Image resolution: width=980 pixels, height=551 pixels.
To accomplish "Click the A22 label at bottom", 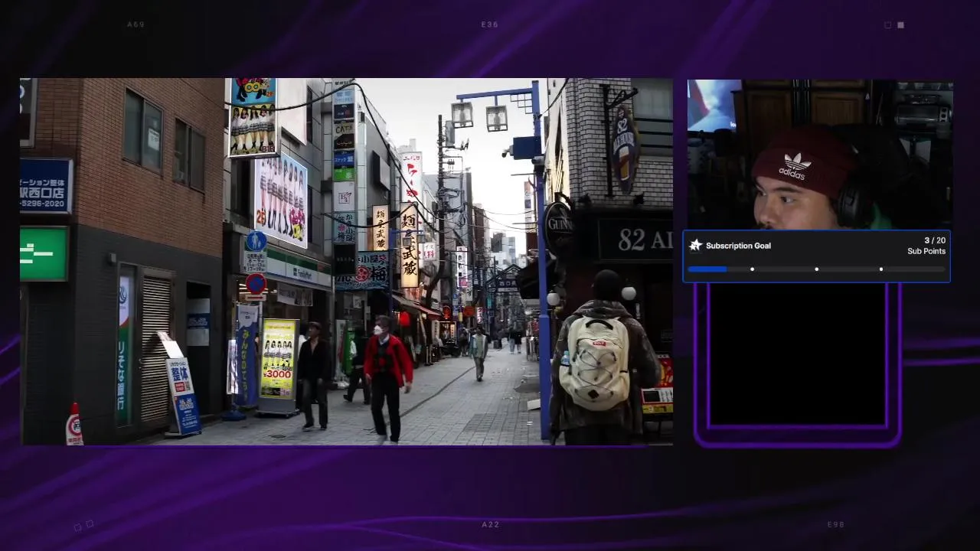I will point(491,524).
